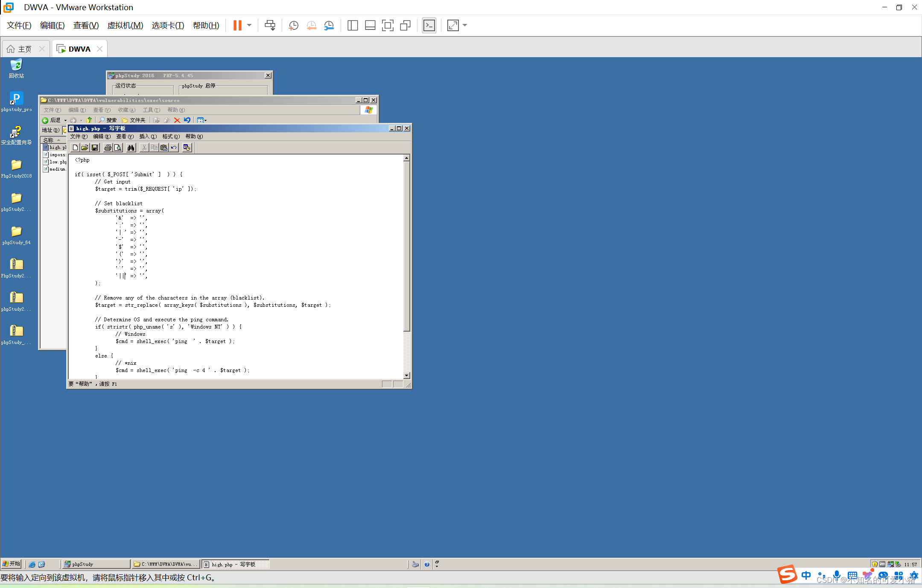
Task: Open Explorer 工具(T) menu
Action: (152, 110)
